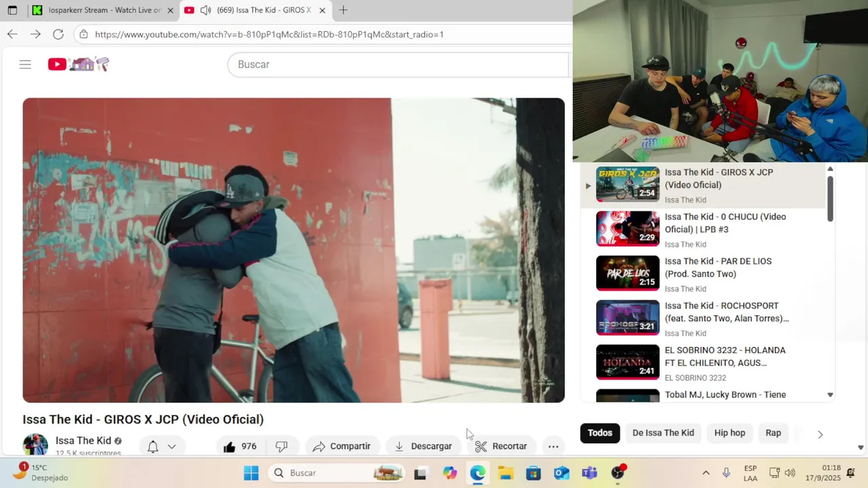Click the main video player
The height and width of the screenshot is (488, 868).
click(294, 250)
